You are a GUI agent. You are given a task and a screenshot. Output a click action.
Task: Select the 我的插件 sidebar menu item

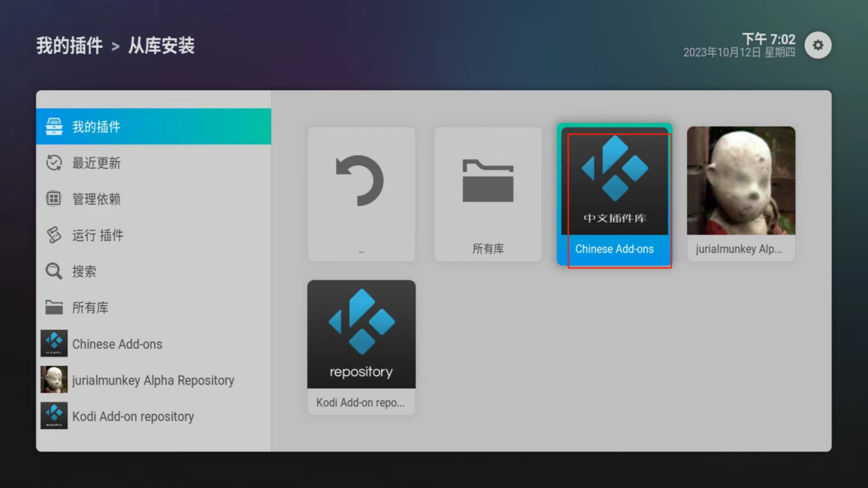pyautogui.click(x=153, y=127)
